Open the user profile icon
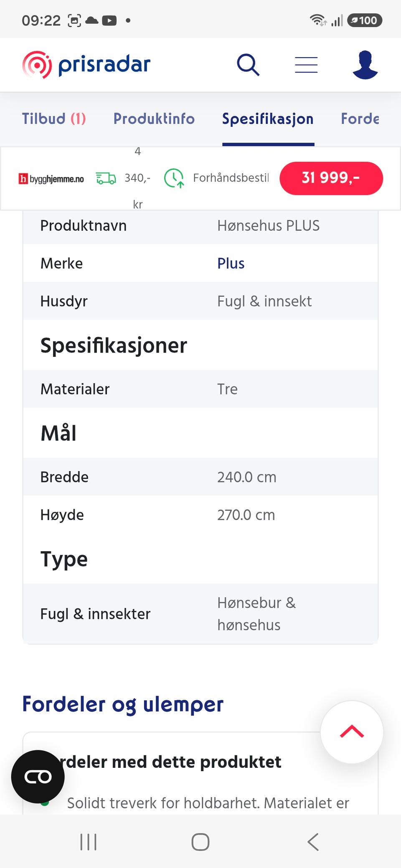Image resolution: width=401 pixels, height=868 pixels. click(365, 65)
